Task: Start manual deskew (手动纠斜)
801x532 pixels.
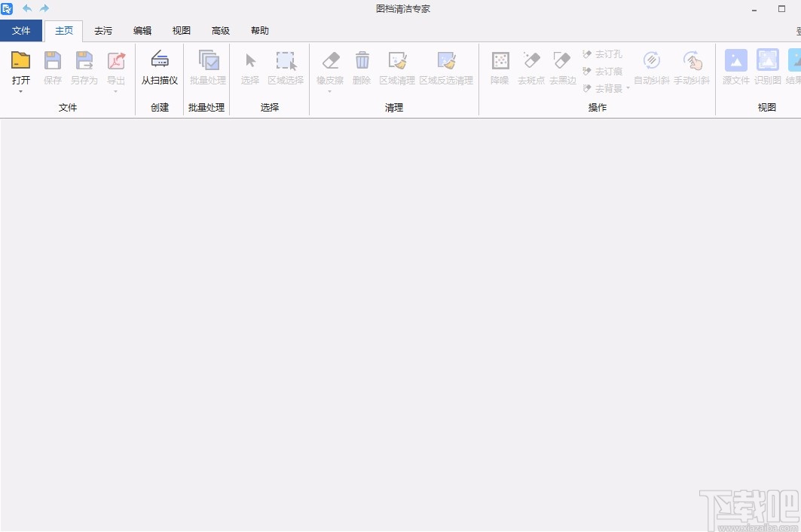Action: pyautogui.click(x=692, y=68)
